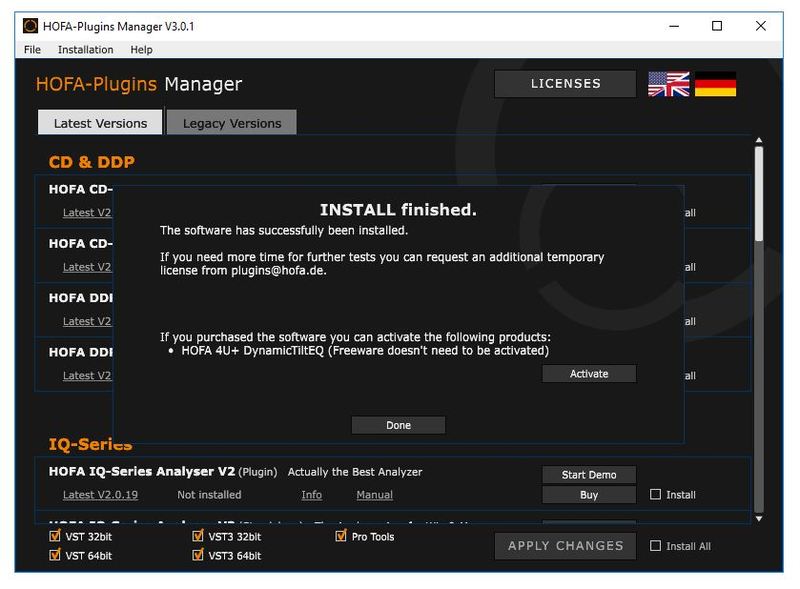The image size is (800, 589).
Task: Open Info link for IQ-Series Analyser
Action: (311, 495)
